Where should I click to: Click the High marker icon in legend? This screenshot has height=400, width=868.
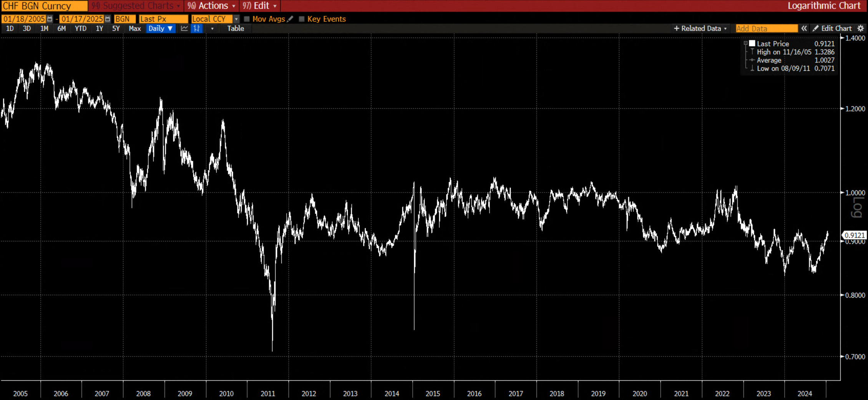[x=752, y=52]
